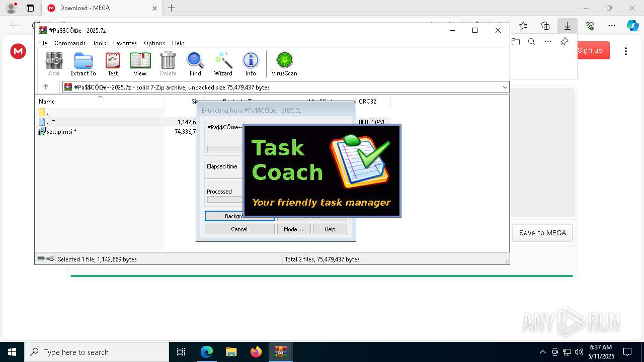Pin the downloads panel

click(565, 42)
